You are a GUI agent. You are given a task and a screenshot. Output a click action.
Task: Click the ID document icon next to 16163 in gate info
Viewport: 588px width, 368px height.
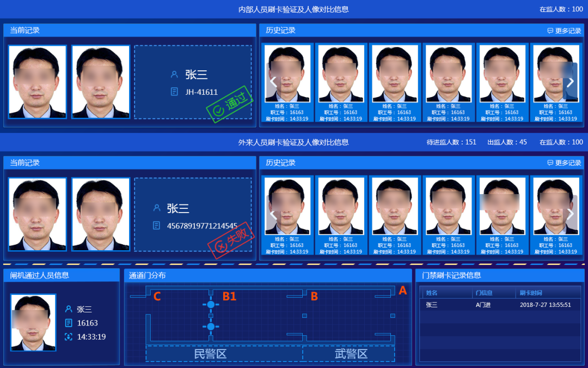point(69,323)
